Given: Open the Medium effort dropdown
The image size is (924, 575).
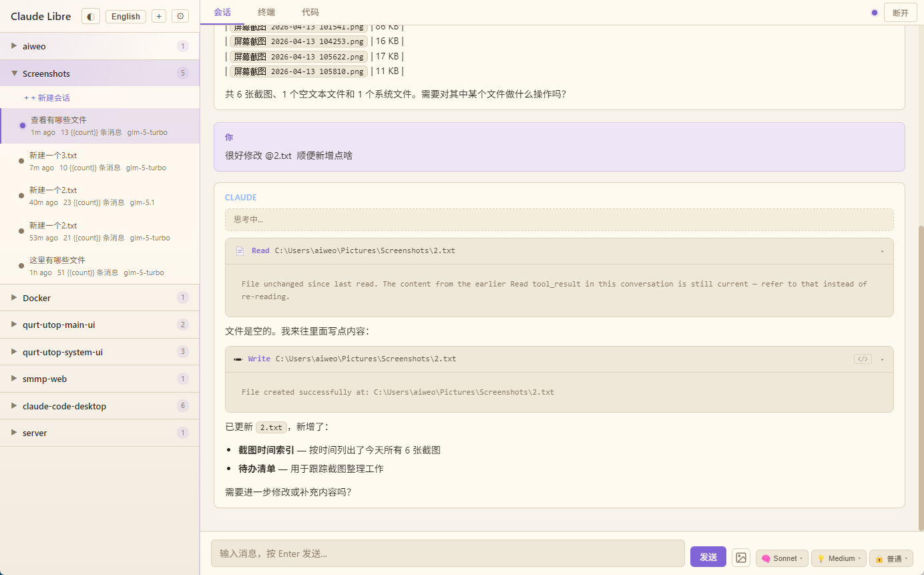Looking at the screenshot, I should tap(839, 558).
